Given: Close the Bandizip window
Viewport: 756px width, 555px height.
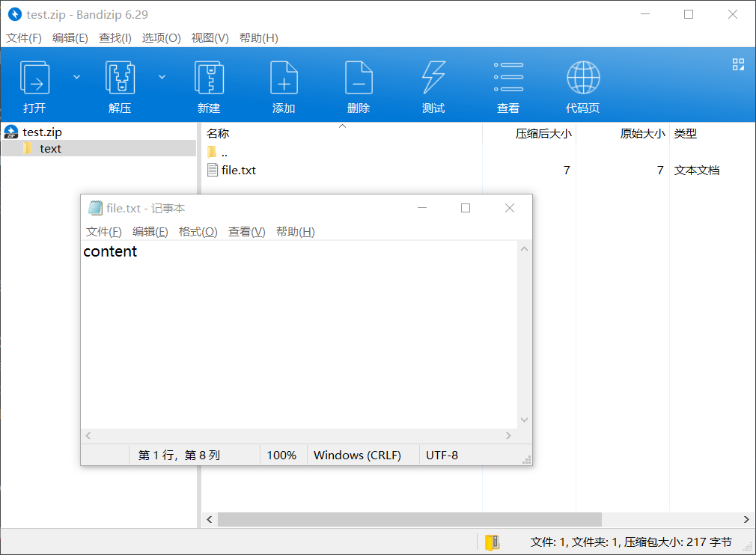Looking at the screenshot, I should pos(733,14).
